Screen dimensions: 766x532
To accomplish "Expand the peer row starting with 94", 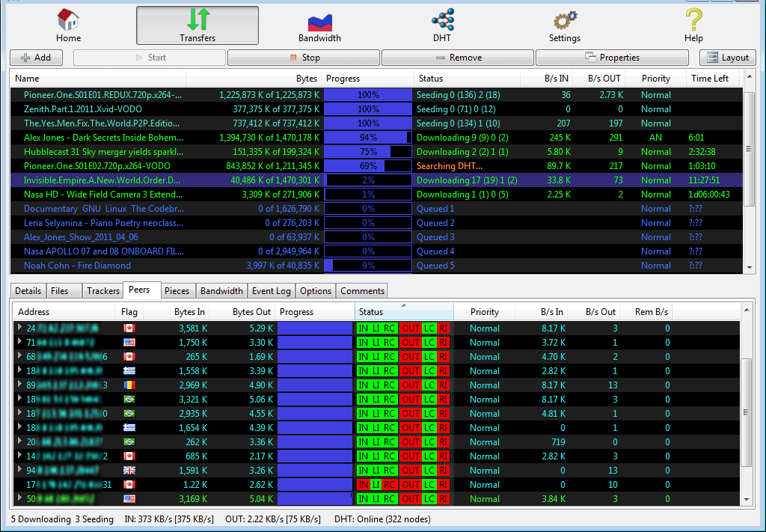I will click(19, 469).
